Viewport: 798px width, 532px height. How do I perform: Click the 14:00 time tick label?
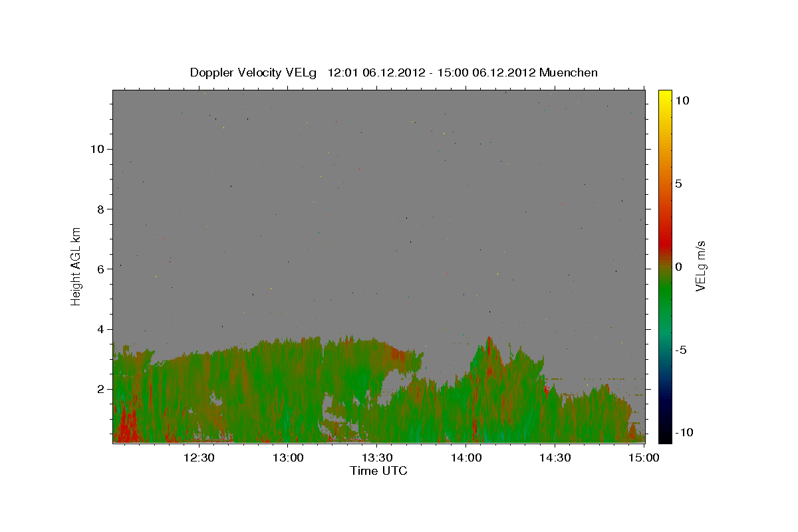coord(466,458)
